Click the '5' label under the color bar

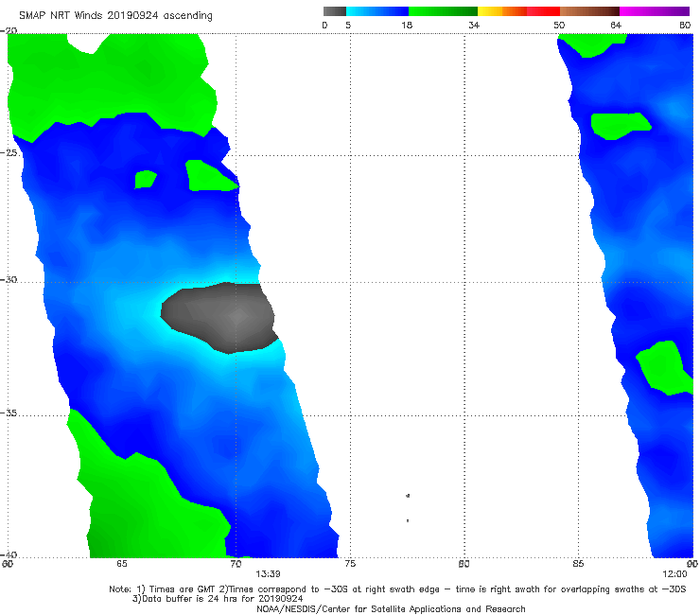click(348, 26)
